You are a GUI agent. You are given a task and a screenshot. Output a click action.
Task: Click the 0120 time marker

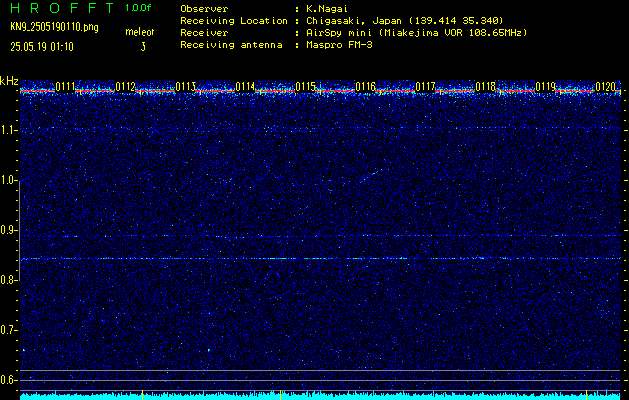[x=605, y=86]
